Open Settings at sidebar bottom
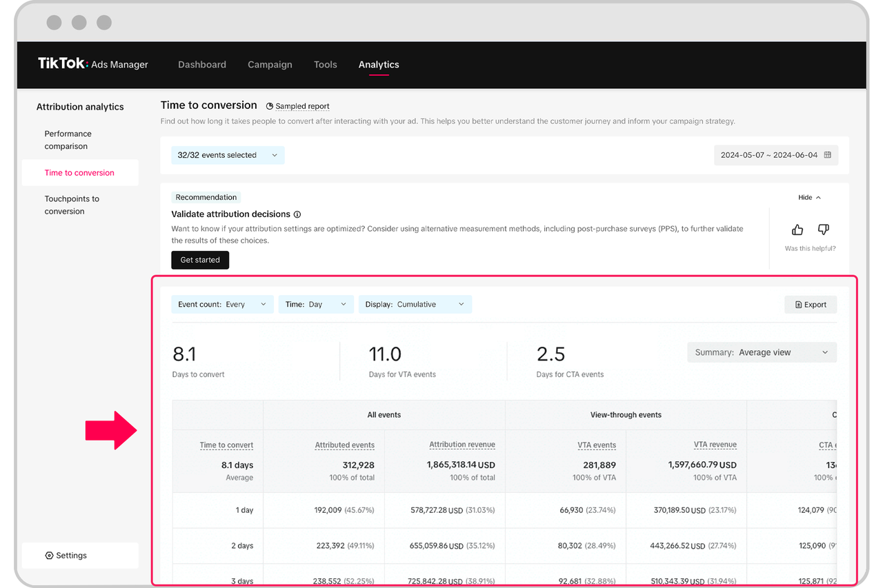 [x=80, y=556]
